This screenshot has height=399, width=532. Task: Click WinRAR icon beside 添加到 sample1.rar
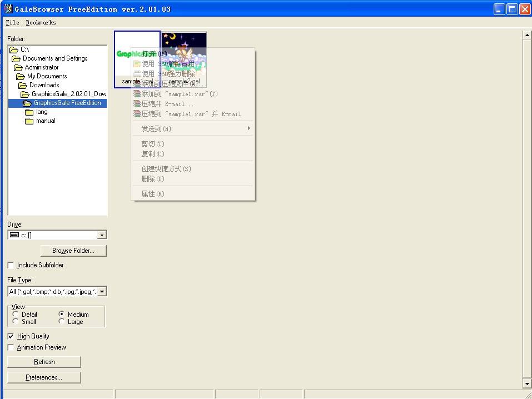(137, 94)
